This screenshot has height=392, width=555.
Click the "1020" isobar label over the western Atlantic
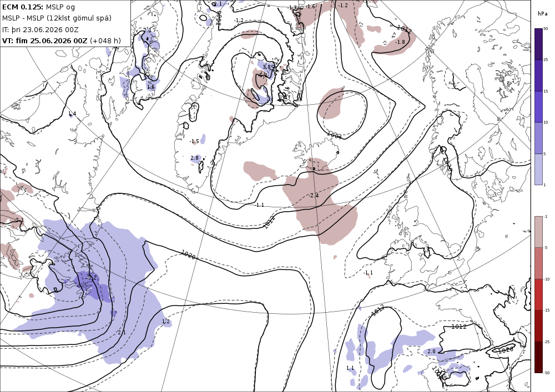188,254
